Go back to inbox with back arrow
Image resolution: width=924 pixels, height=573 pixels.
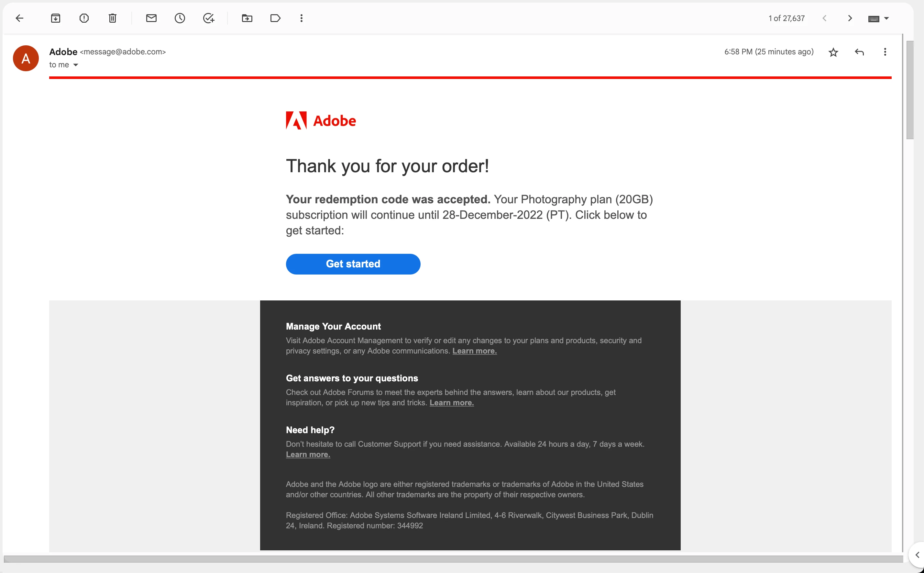[x=20, y=18]
